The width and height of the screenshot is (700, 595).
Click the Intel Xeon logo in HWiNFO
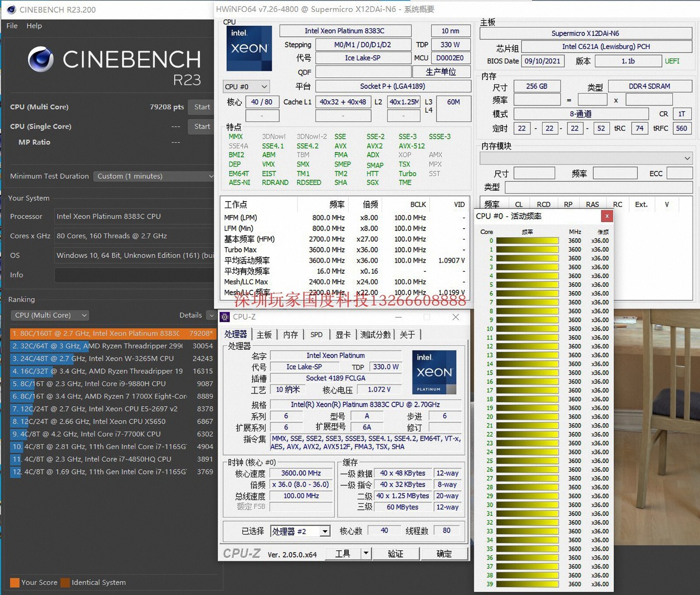point(249,48)
